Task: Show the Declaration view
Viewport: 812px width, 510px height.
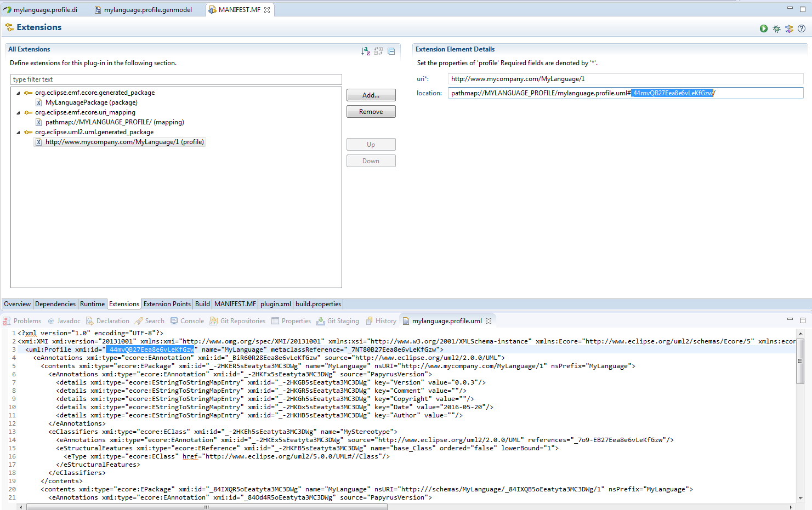Action: 108,321
